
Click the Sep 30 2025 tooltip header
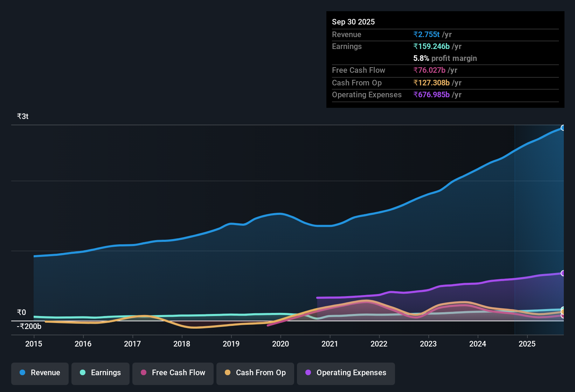[353, 22]
